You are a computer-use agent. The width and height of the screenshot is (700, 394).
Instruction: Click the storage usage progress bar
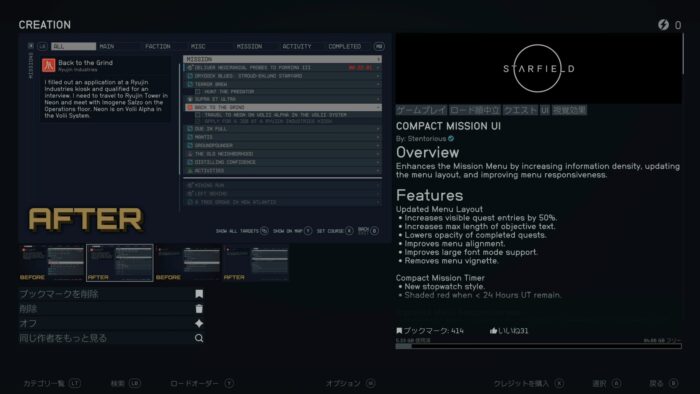(x=538, y=346)
